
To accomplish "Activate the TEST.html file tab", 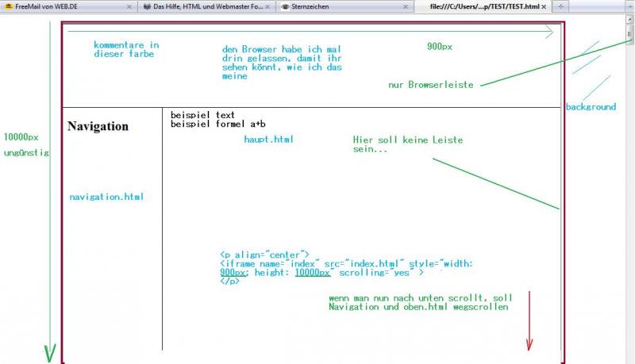I will click(484, 6).
